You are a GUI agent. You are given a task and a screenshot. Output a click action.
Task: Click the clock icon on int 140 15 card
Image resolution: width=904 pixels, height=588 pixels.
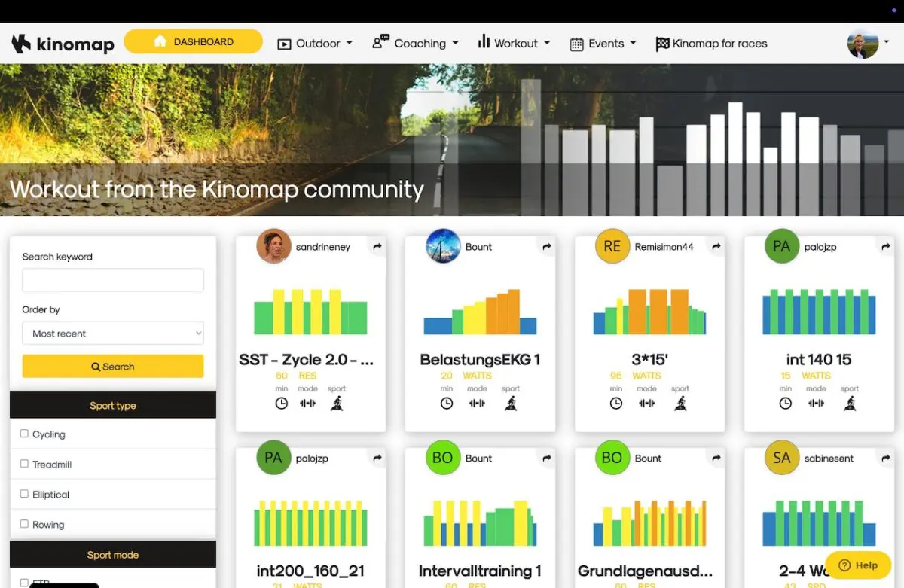click(786, 403)
